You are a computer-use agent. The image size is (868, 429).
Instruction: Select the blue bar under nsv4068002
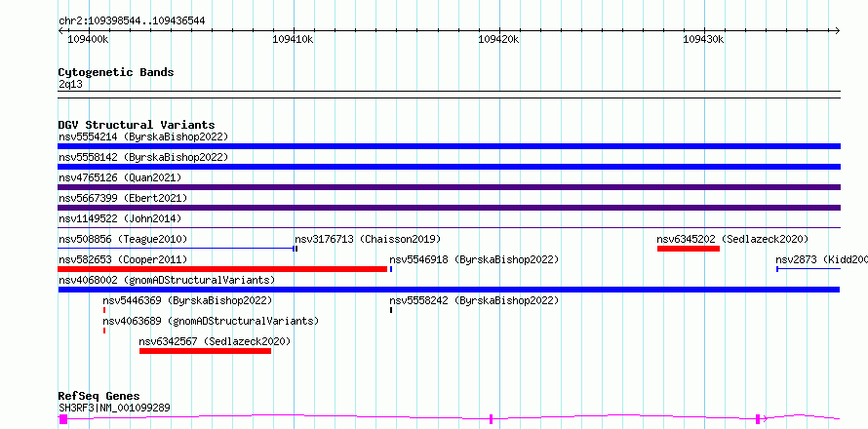click(449, 290)
